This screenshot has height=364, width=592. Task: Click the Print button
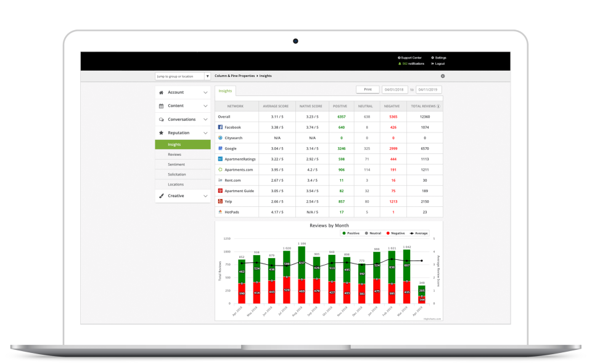(x=368, y=89)
